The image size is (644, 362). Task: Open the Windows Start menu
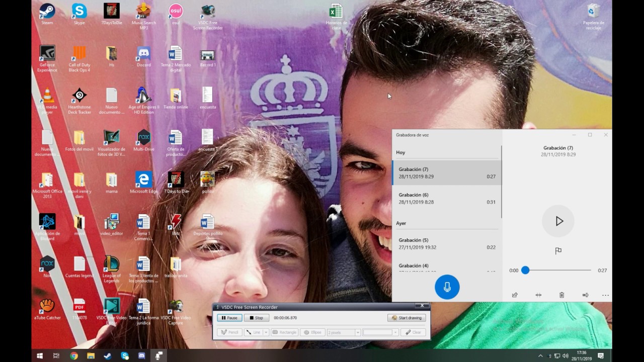(x=40, y=355)
